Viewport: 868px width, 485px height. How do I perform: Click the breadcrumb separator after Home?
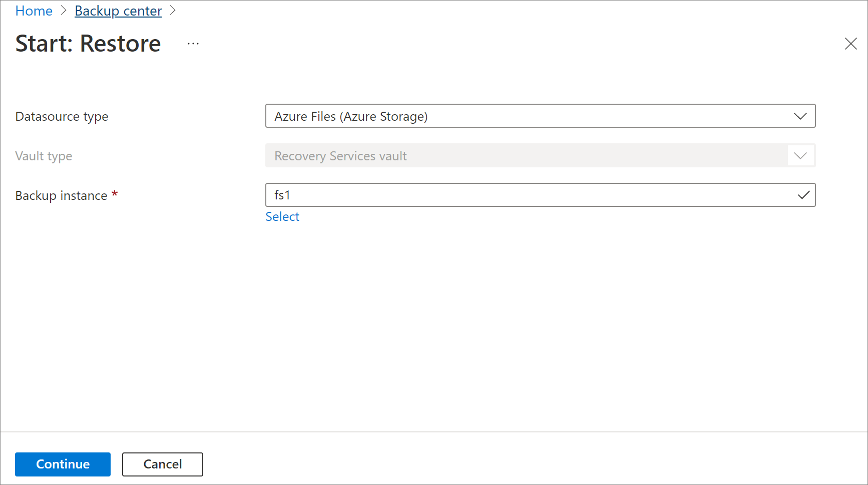(x=64, y=11)
